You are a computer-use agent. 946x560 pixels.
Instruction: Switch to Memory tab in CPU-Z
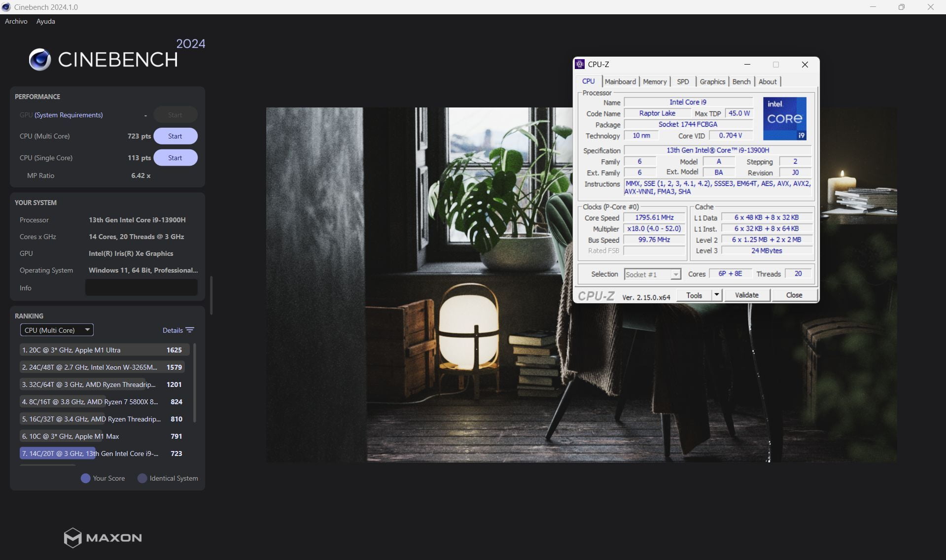[x=655, y=82]
